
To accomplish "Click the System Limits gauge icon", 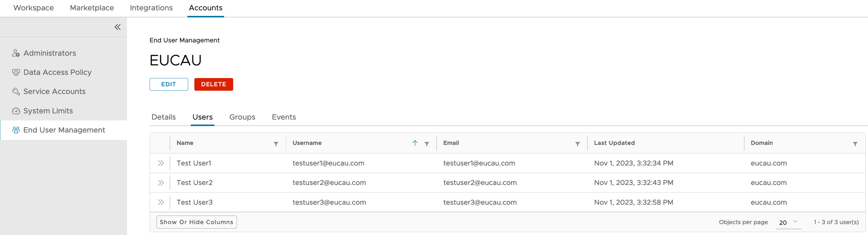I will pyautogui.click(x=16, y=111).
